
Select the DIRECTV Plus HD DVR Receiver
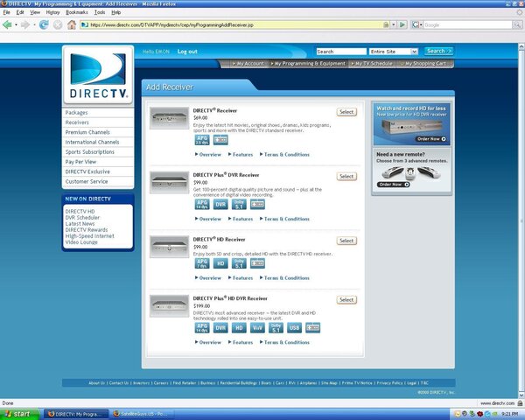[x=346, y=300]
